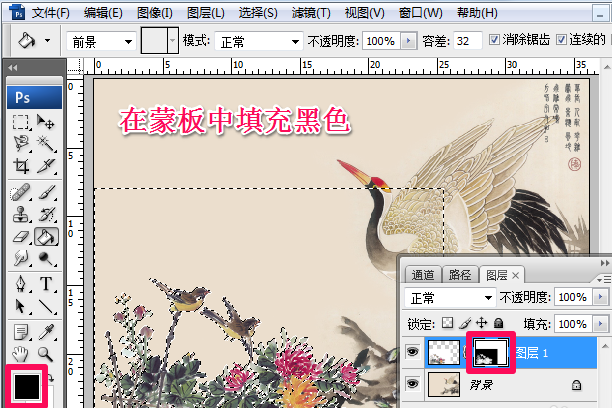612x408 pixels.
Task: Select the Eraser tool
Action: [x=20, y=237]
